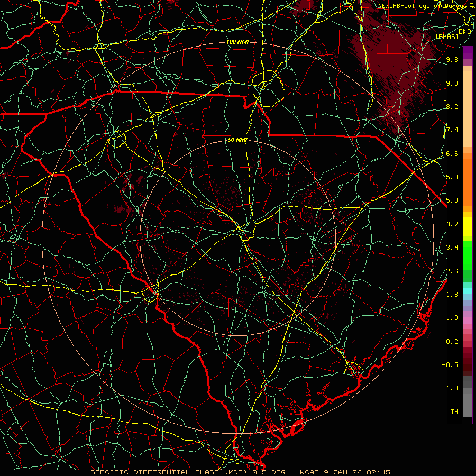Click the 'KCAE' station ID in the caption
Screen dimensions: 476x476
point(309,472)
